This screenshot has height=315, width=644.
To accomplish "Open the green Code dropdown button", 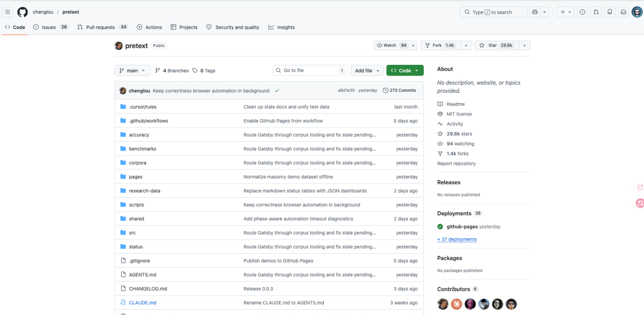I will (x=405, y=70).
